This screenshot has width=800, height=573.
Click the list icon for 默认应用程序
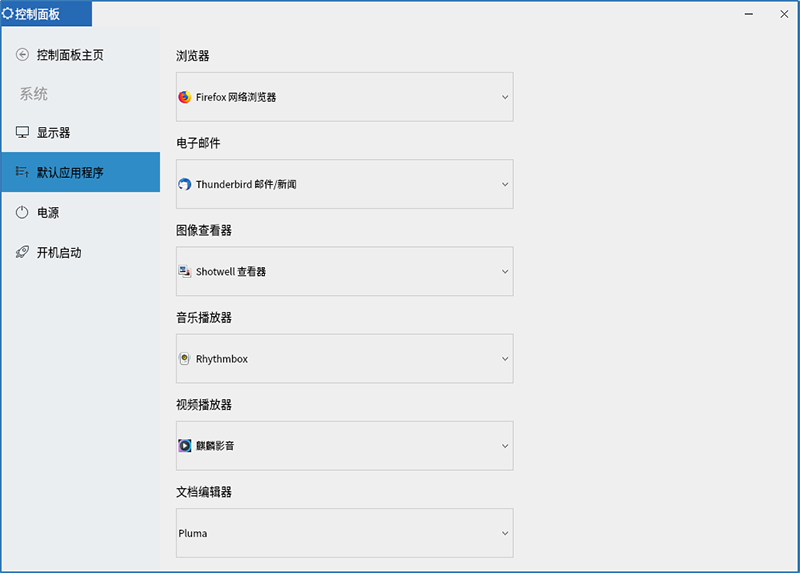pos(22,172)
